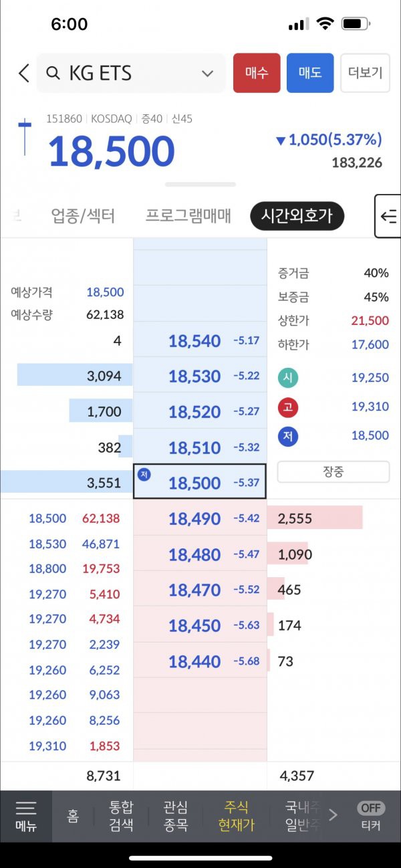The height and width of the screenshot is (868, 401).
Task: Tap the back arrow icon
Action: (x=24, y=73)
